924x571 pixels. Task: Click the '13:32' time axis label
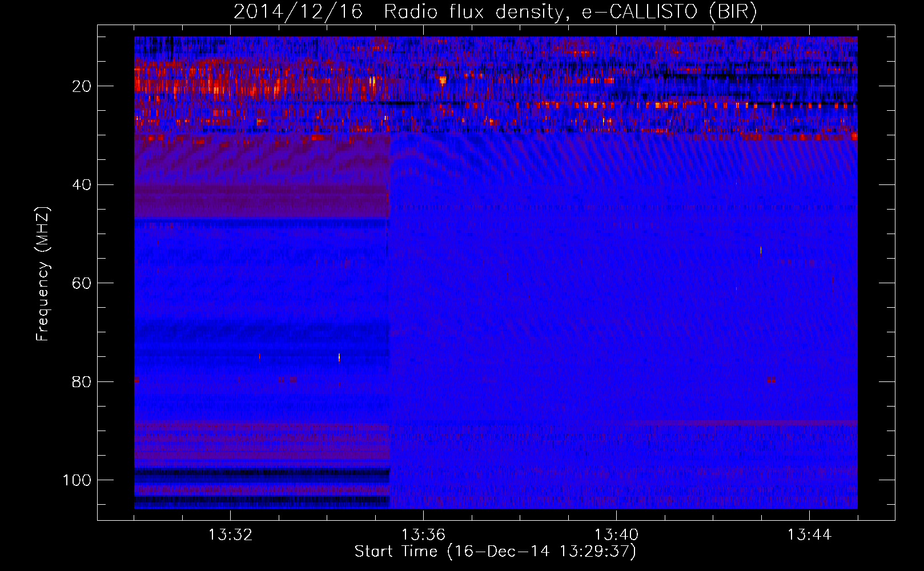pyautogui.click(x=230, y=535)
